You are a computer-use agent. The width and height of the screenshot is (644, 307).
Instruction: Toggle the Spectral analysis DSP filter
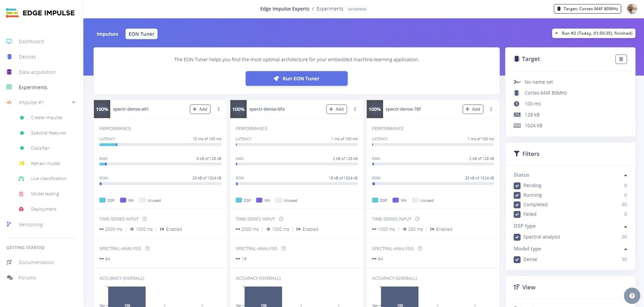tap(517, 237)
